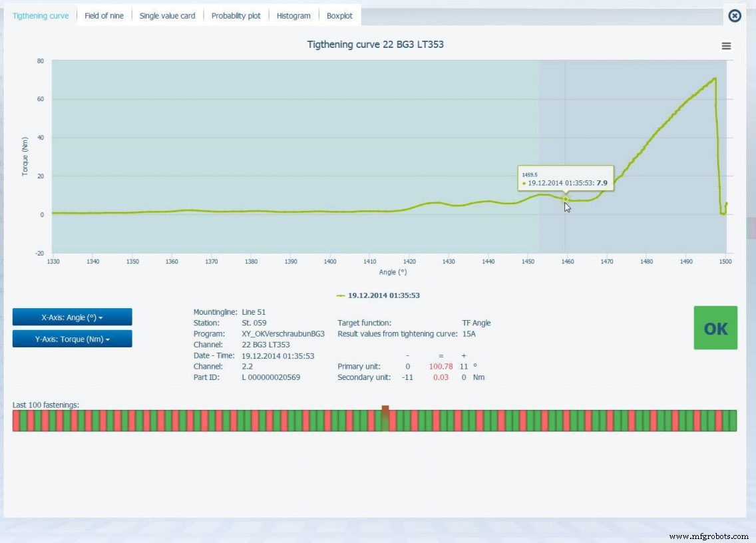Image resolution: width=756 pixels, height=543 pixels.
Task: Select the active Tightening curve tab
Action: [x=40, y=15]
